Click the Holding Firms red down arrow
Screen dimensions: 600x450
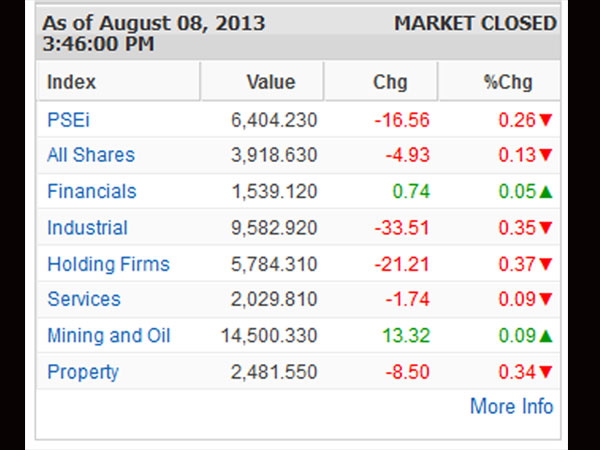[546, 265]
